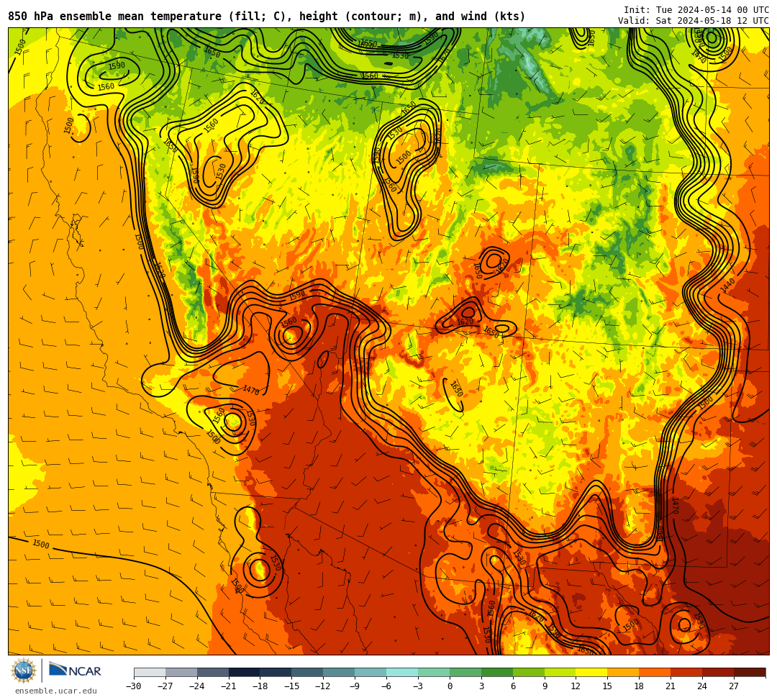The image size is (777, 700).
Task: Pick the colorbar swatch between -18 and -15
Action: click(276, 672)
